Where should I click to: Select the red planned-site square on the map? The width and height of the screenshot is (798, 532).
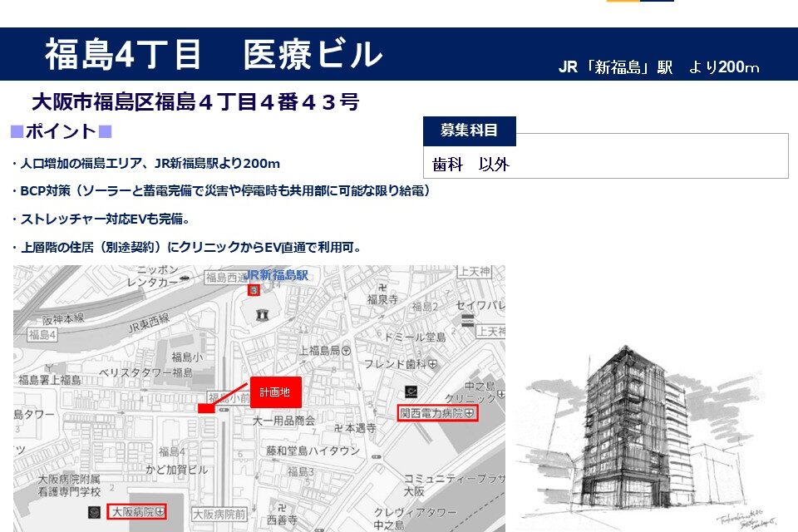(205, 407)
